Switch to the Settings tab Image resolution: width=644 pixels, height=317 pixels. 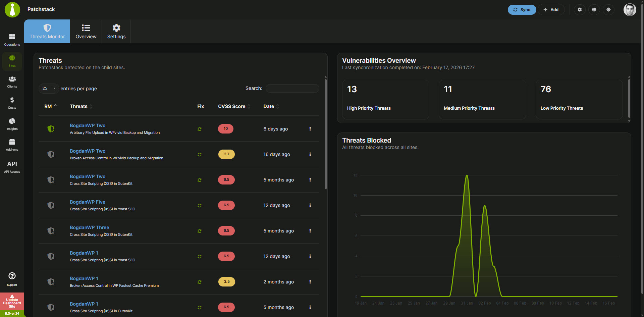[116, 32]
